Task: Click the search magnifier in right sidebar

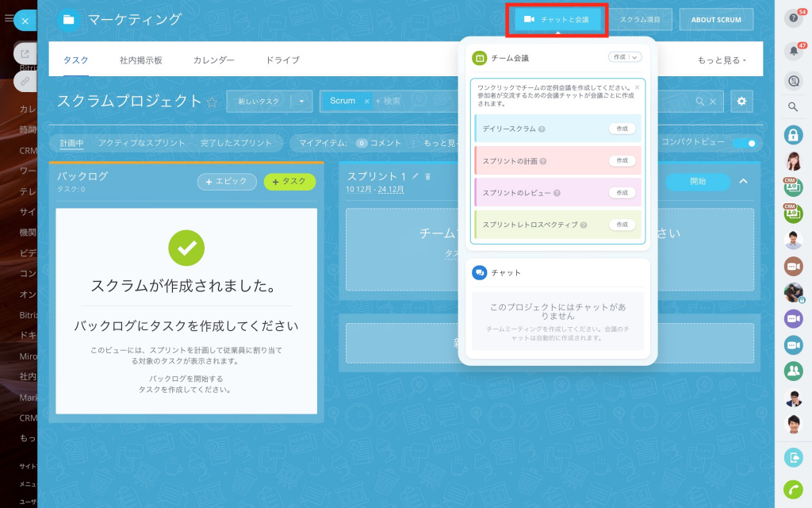Action: [792, 106]
